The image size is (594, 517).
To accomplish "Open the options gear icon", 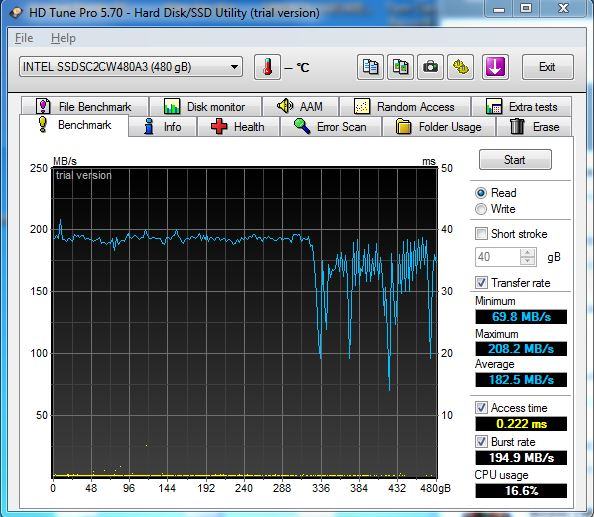I will [x=461, y=67].
